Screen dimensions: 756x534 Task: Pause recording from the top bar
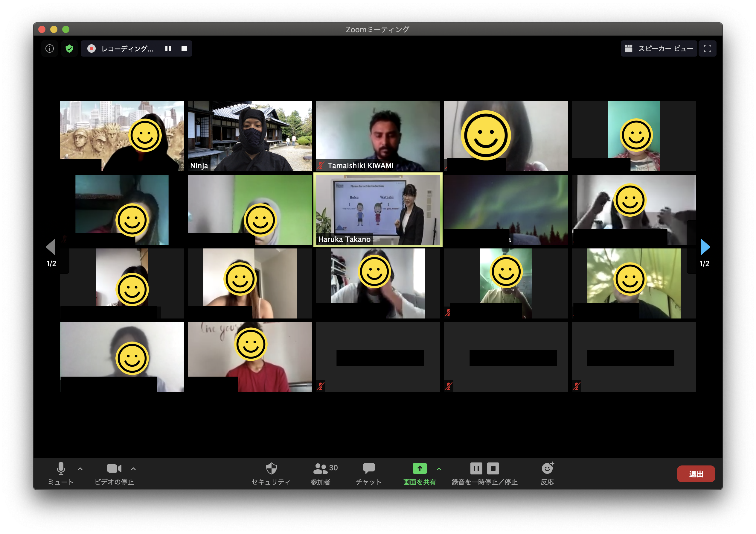(168, 48)
